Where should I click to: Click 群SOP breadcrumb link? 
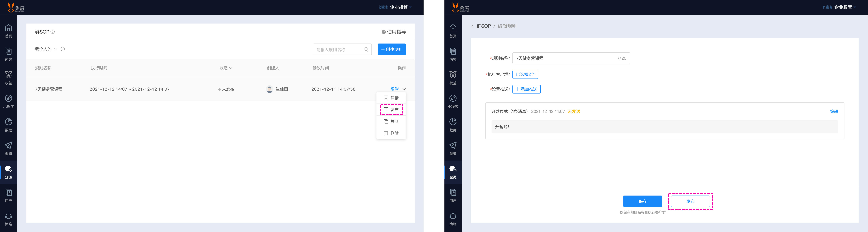click(x=484, y=26)
